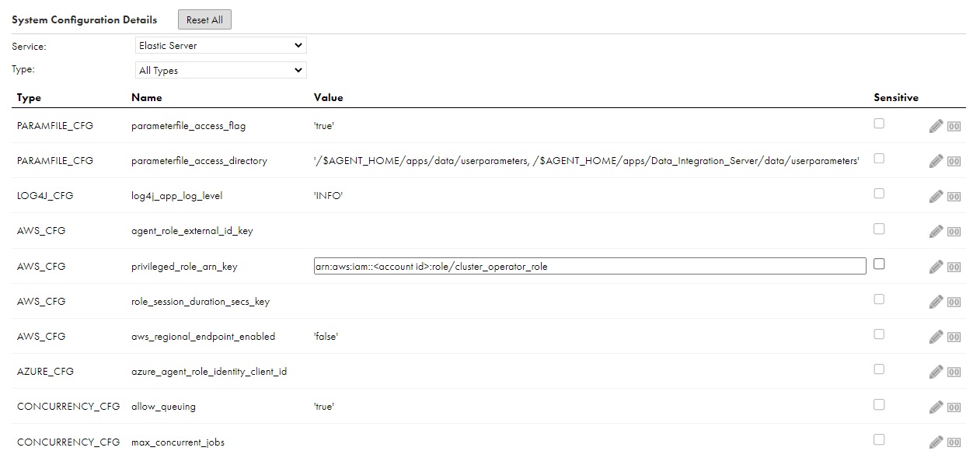This screenshot has width=980, height=465.
Task: Click the name allow_queuing
Action: 163,407
